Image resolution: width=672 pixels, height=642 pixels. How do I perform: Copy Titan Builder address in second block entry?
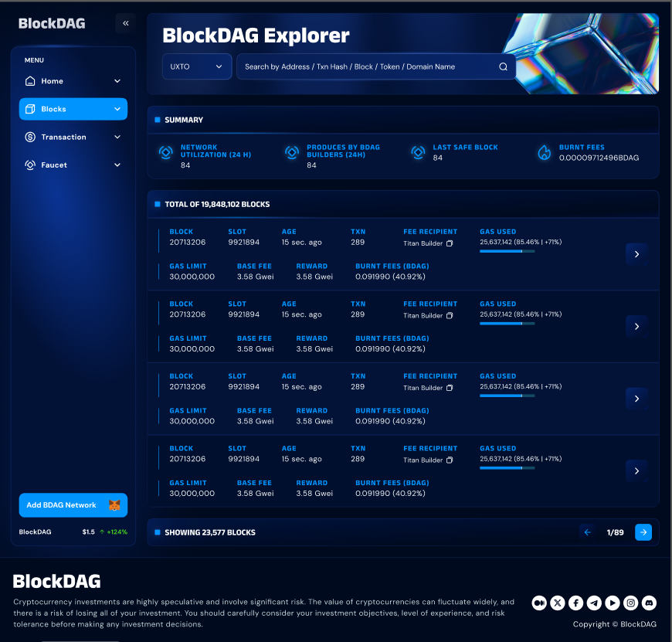point(450,316)
